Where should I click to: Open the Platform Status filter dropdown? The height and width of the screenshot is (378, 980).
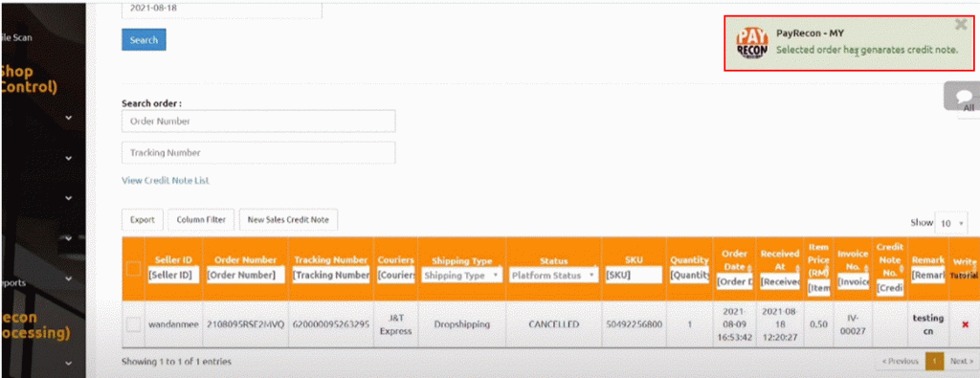coord(554,275)
